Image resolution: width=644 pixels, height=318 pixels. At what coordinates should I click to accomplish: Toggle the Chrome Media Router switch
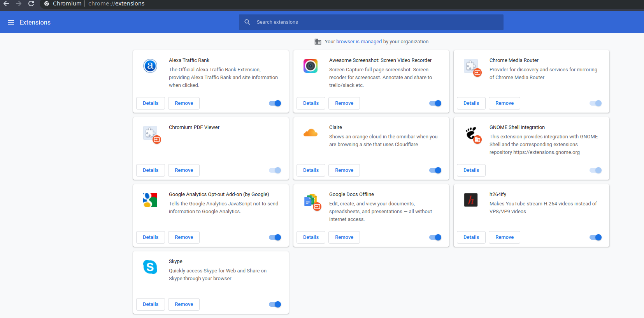click(595, 103)
